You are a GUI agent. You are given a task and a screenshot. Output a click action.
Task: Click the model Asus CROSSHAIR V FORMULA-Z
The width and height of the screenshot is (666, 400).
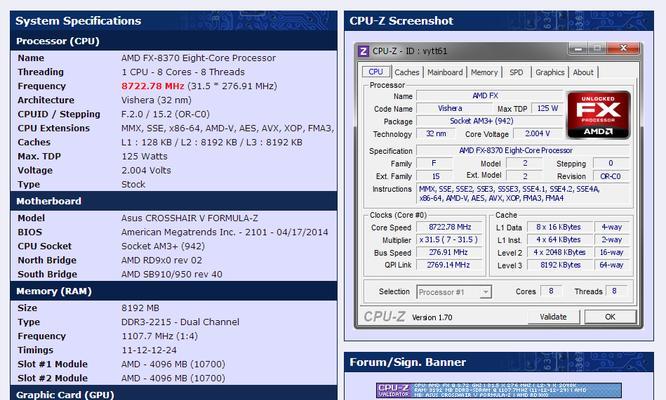189,218
